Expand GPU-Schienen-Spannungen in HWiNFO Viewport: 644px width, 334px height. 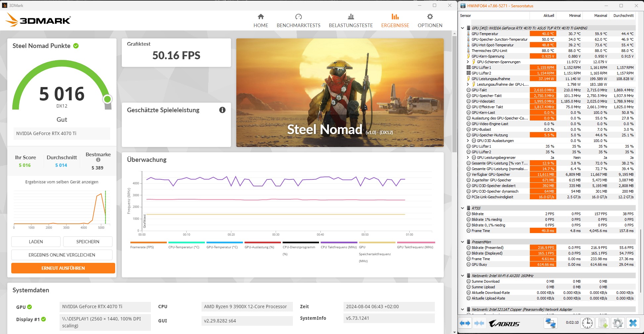[468, 62]
